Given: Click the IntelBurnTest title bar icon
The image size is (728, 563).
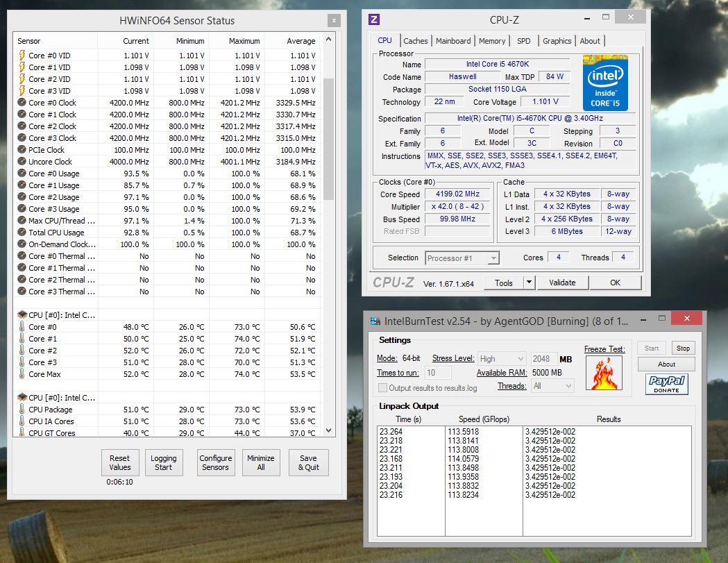Looking at the screenshot, I should pos(375,321).
